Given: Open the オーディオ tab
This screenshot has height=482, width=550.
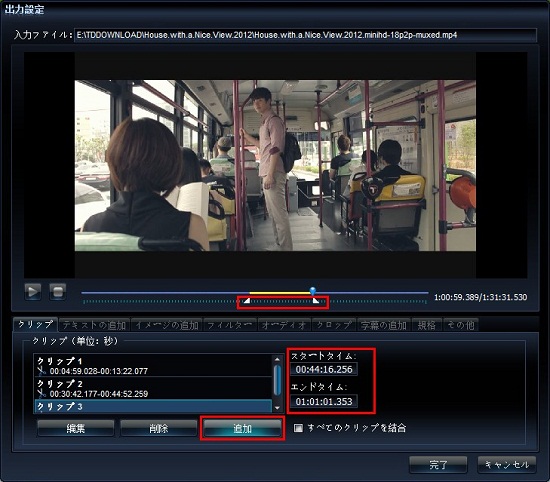Looking at the screenshot, I should 284,325.
